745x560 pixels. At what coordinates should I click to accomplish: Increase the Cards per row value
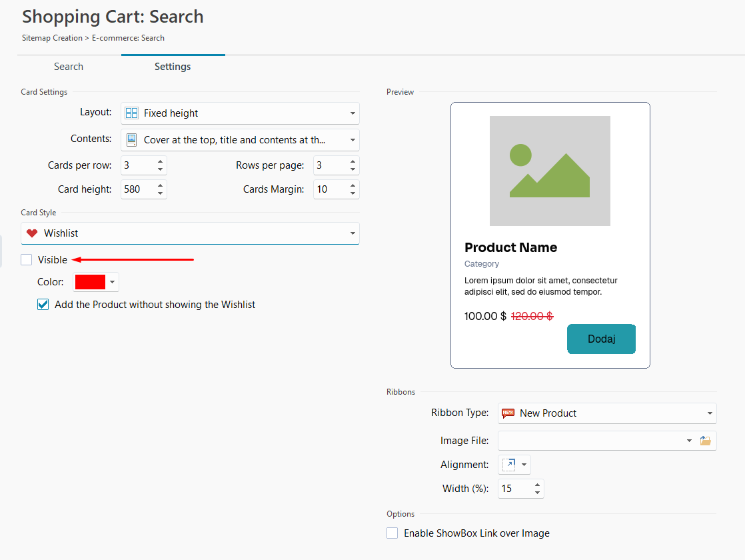point(160,161)
